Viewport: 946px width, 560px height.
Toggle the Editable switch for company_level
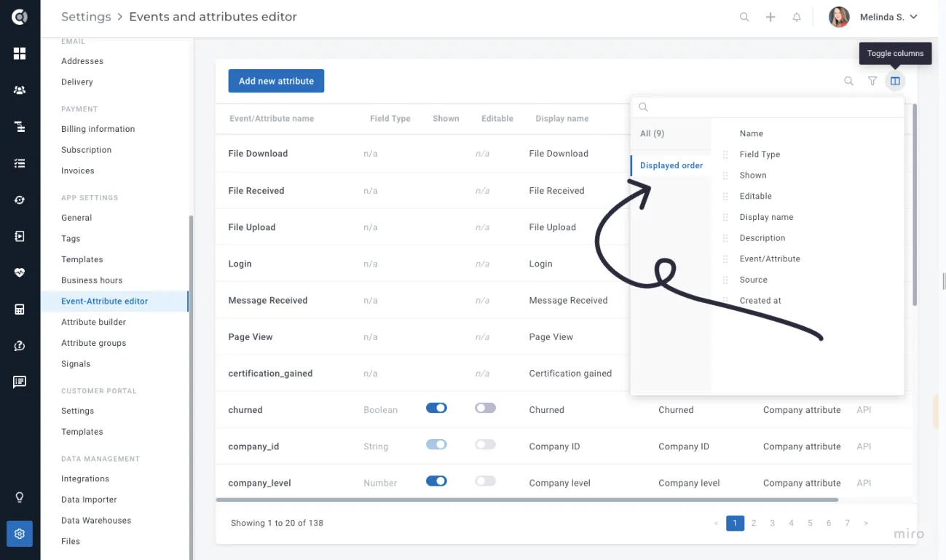click(485, 481)
